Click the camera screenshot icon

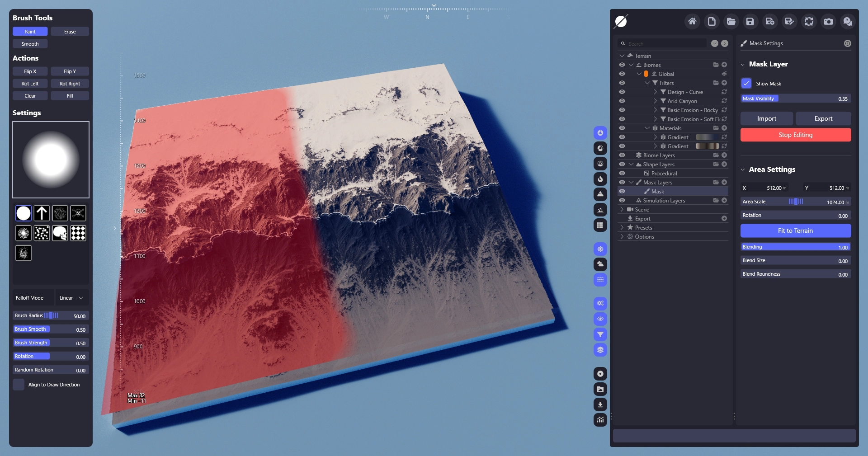(x=828, y=21)
